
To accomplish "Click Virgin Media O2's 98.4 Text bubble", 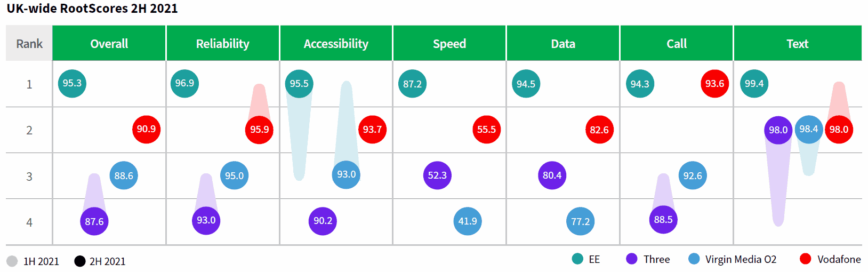I will (808, 130).
